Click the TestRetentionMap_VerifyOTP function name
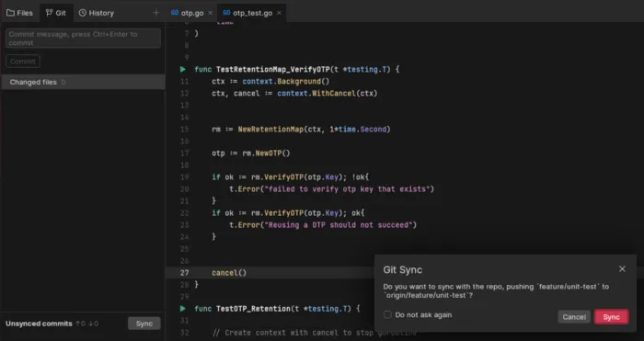This screenshot has width=644, height=341. 272,69
